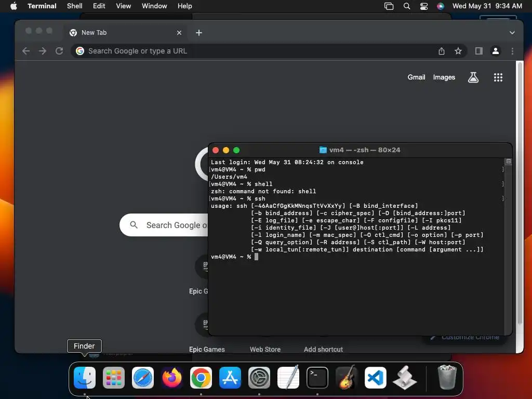Viewport: 532px width, 399px height.
Task: Launch GarageBand from the Dock
Action: pos(347,378)
